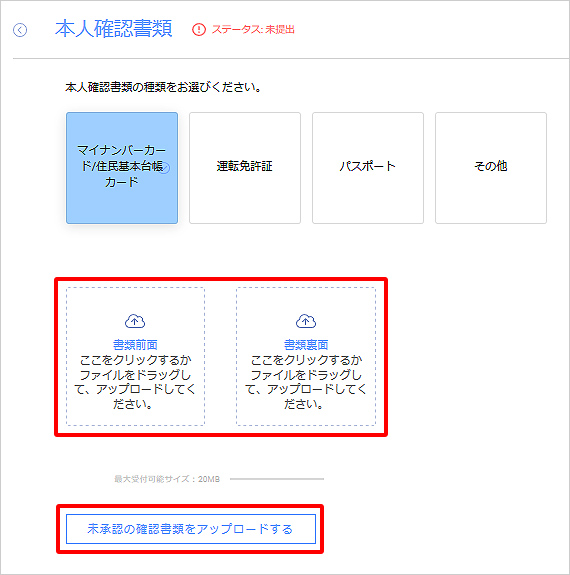Click the ステータス: 未提出 status text
570x575 pixels.
coord(253,29)
